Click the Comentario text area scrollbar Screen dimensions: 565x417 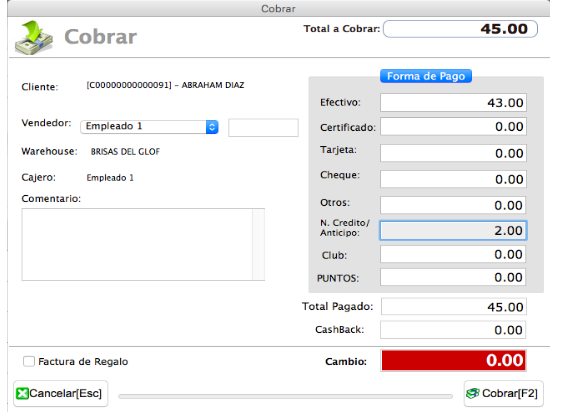(x=259, y=244)
